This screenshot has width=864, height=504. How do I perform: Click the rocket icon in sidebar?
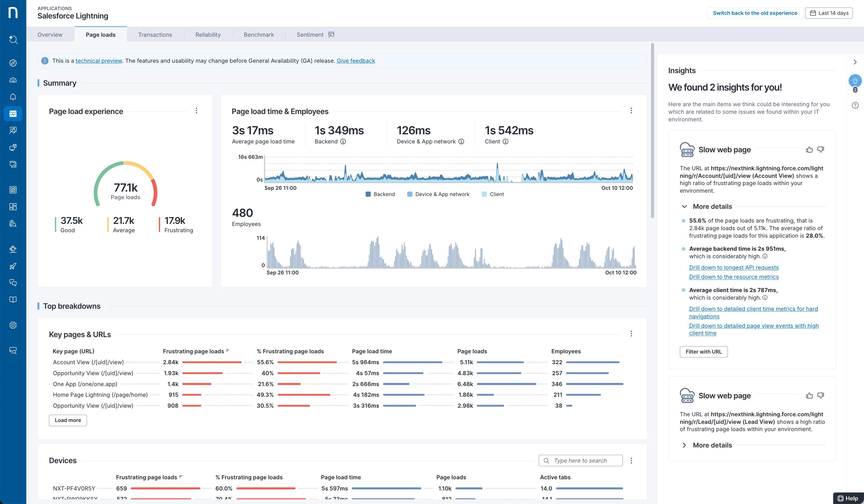click(13, 266)
